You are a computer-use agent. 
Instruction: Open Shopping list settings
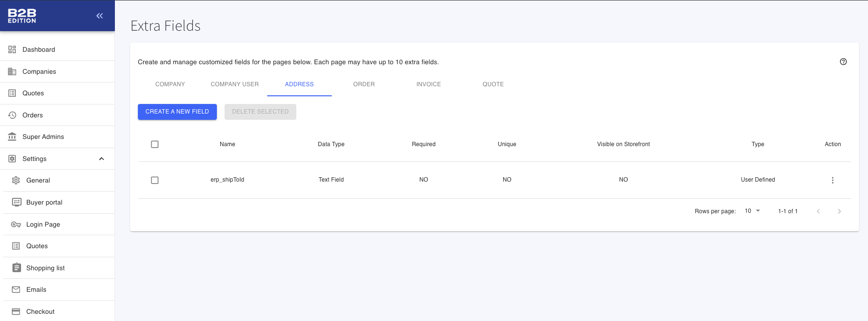(45, 268)
